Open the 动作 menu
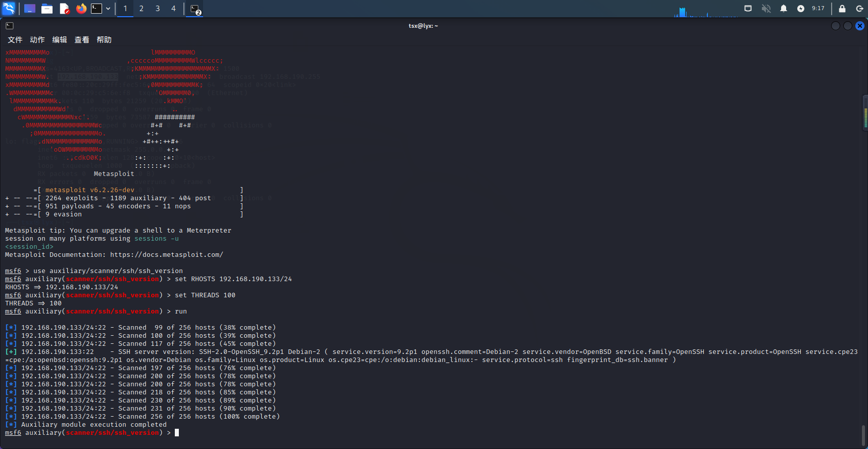868x449 pixels. click(x=37, y=40)
